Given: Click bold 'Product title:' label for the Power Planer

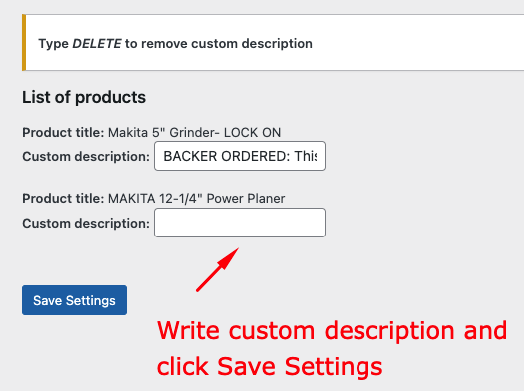Looking at the screenshot, I should [63, 199].
